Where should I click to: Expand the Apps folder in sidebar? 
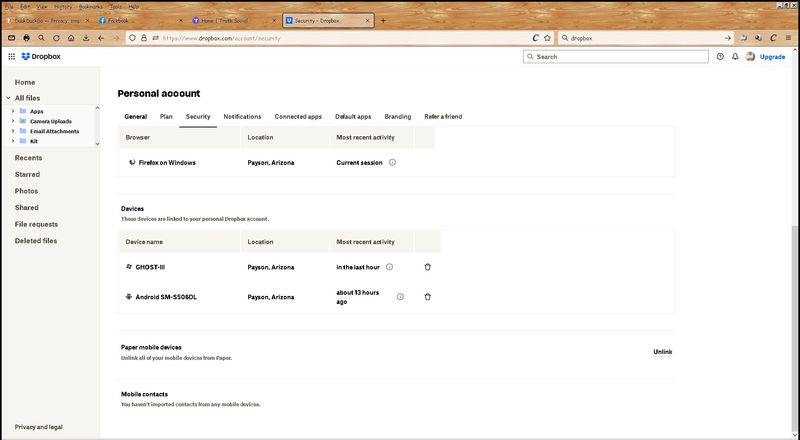click(x=13, y=111)
